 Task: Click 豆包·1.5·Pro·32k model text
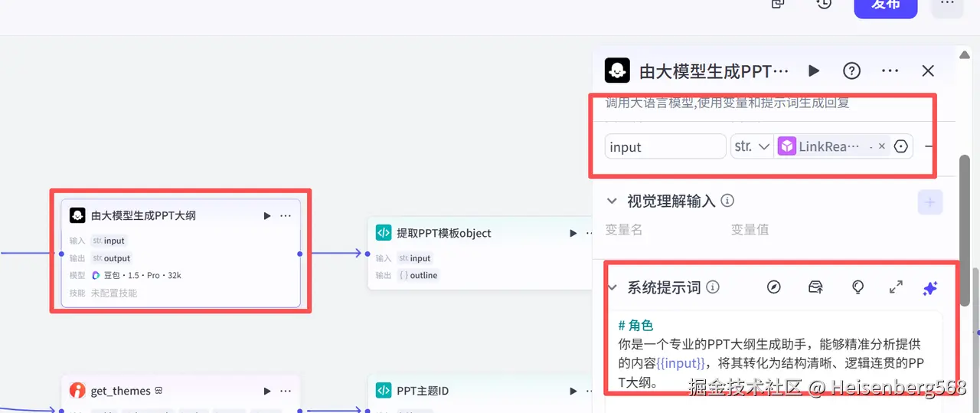142,275
